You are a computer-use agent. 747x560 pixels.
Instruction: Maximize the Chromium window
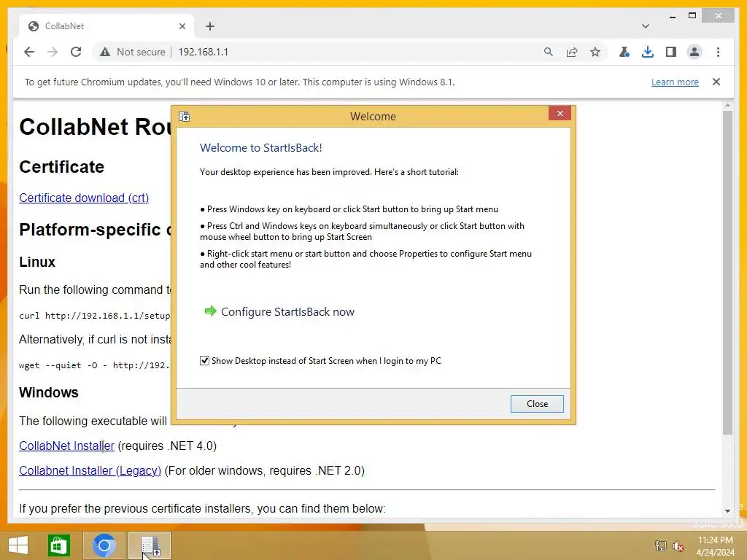click(692, 16)
